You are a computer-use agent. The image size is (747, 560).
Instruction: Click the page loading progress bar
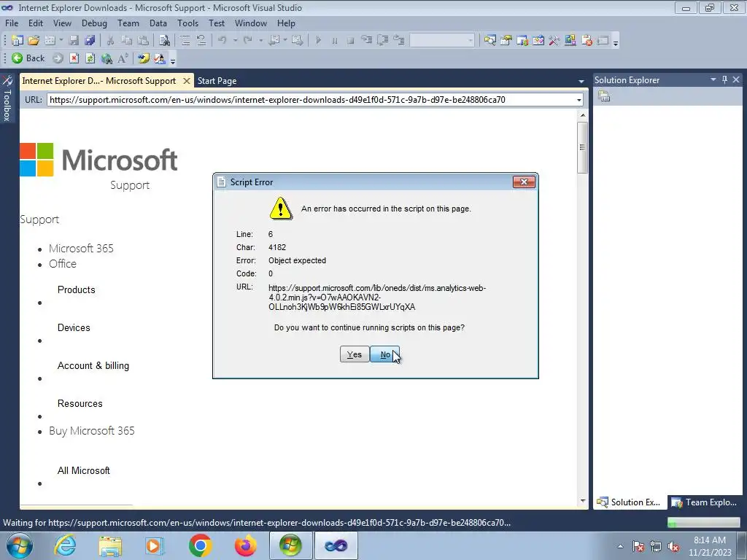[x=704, y=523]
